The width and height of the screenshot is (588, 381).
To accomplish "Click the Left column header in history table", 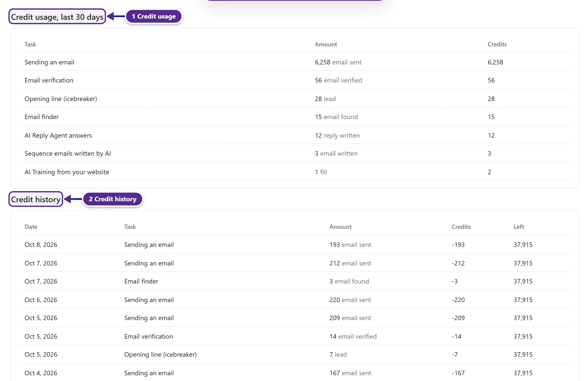I will (519, 227).
